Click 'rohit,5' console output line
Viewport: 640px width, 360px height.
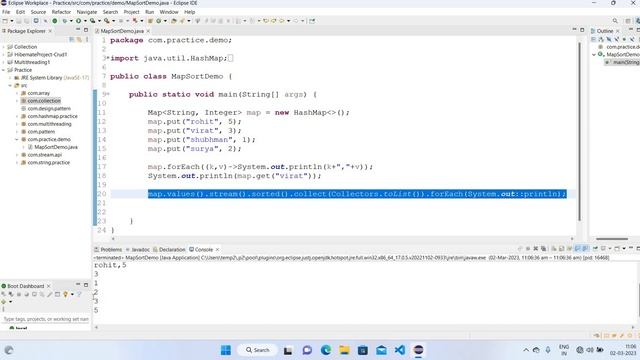(110, 265)
